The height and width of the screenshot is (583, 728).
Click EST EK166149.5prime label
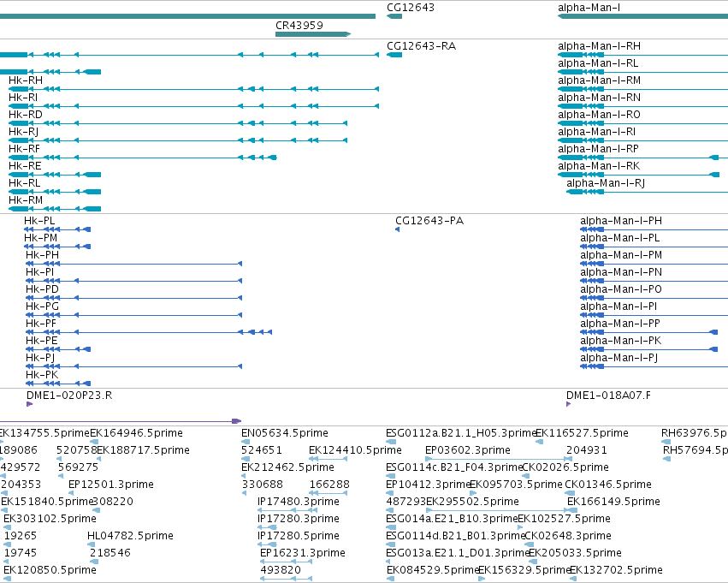click(613, 503)
